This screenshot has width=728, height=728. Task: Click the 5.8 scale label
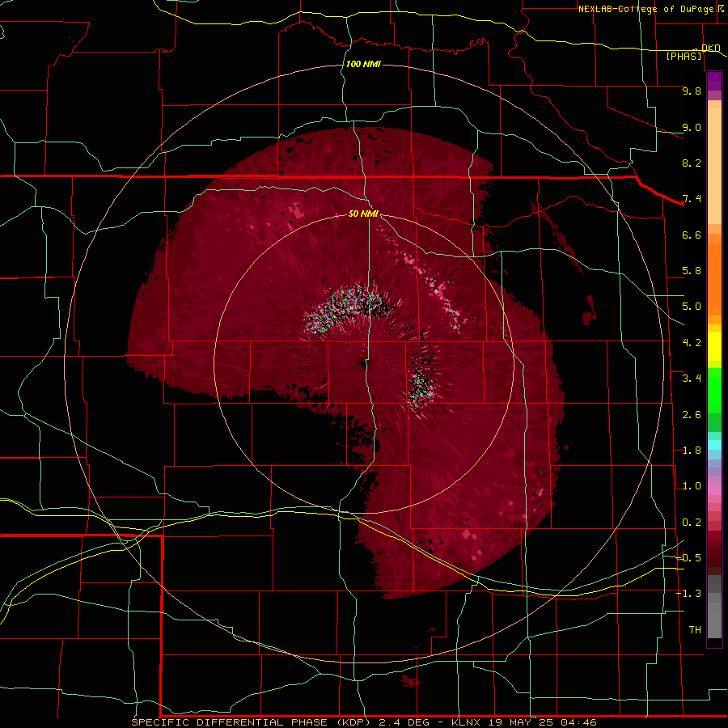click(x=692, y=271)
